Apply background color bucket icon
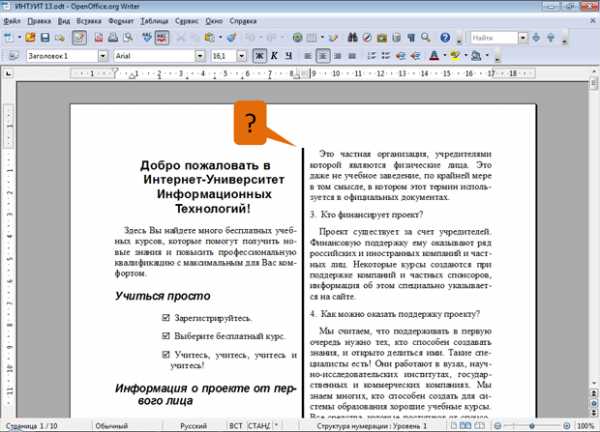The height and width of the screenshot is (432, 600). [476, 56]
